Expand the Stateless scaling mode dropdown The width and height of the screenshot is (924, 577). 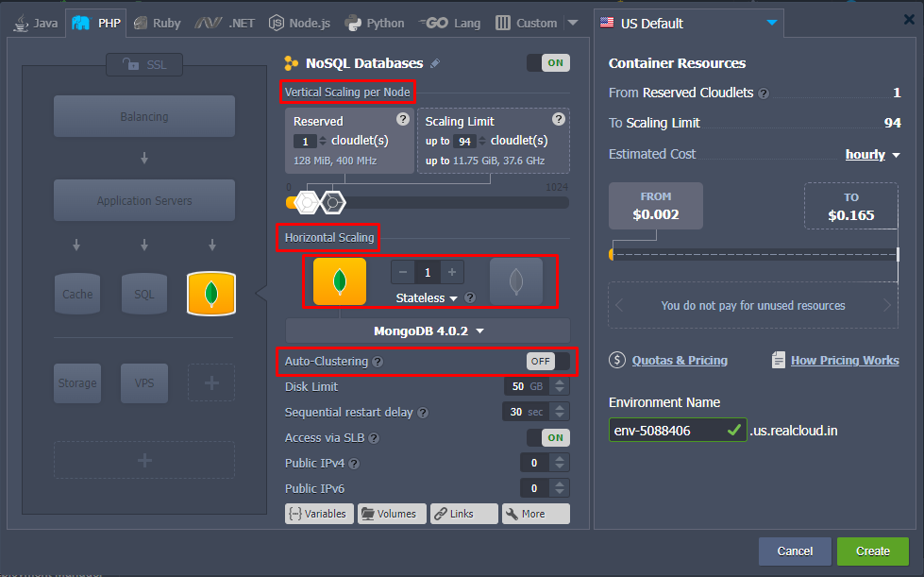427,298
